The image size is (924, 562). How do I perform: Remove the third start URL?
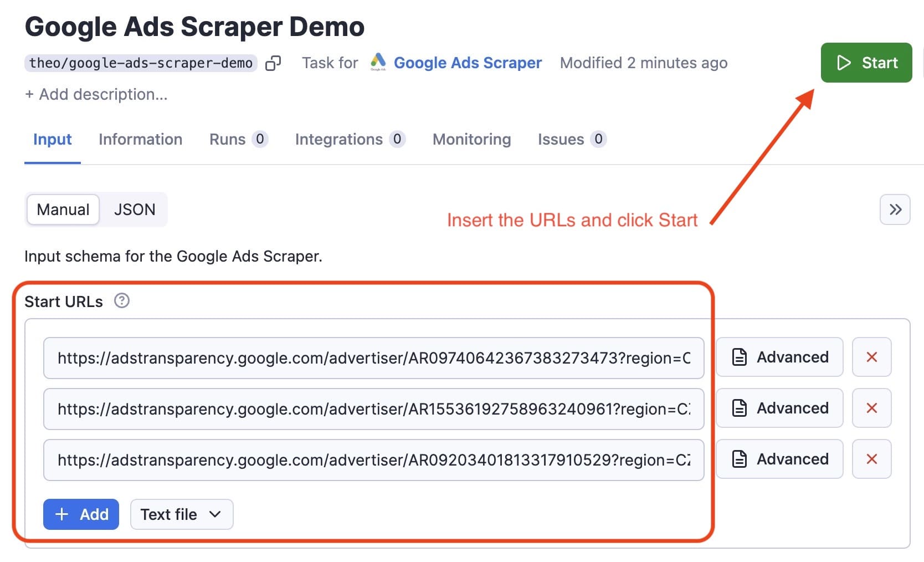[871, 459]
